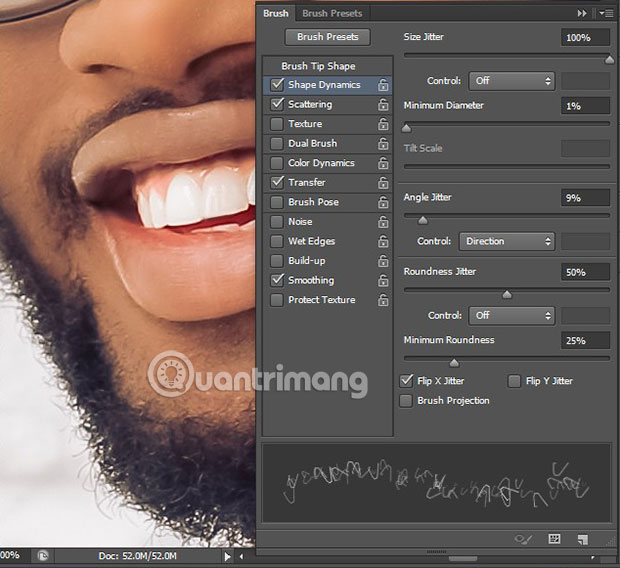Screen dimensions: 620x568
Task: Click the lock icon beside Shape Dynamics
Action: point(383,85)
